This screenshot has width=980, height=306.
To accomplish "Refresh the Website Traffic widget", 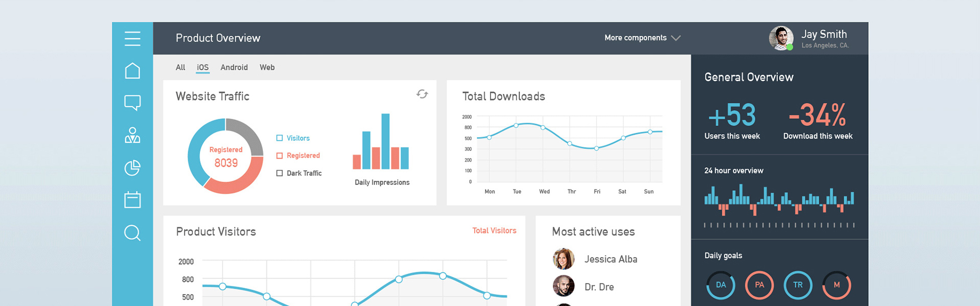I will 422,94.
